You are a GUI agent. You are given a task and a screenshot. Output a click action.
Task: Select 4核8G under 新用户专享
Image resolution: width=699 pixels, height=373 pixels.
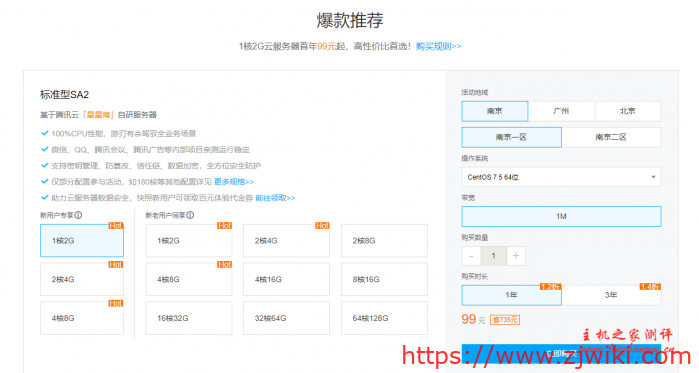point(82,318)
